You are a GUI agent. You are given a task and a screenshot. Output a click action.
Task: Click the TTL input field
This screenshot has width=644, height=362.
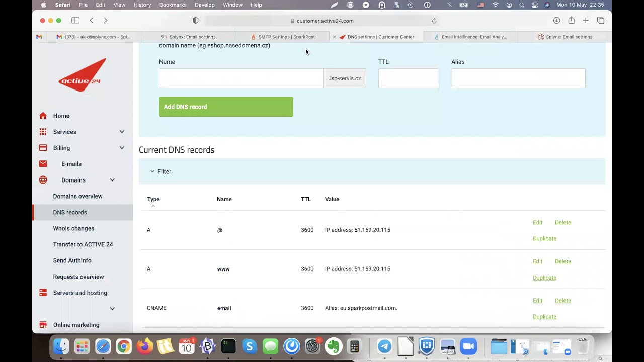pos(409,78)
